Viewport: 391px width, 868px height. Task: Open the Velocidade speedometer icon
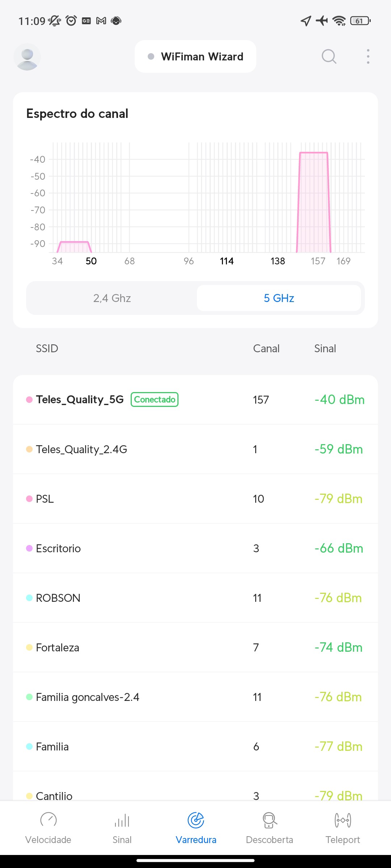pyautogui.click(x=48, y=820)
